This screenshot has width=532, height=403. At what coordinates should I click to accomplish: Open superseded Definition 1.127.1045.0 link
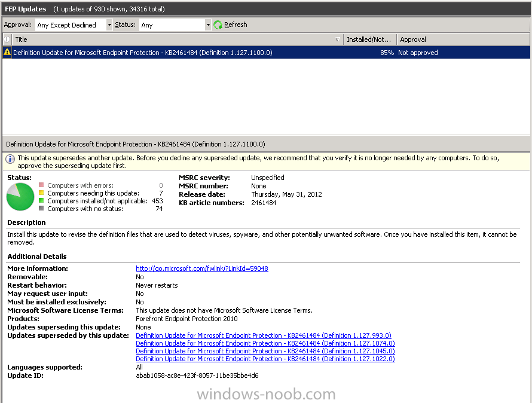click(265, 351)
